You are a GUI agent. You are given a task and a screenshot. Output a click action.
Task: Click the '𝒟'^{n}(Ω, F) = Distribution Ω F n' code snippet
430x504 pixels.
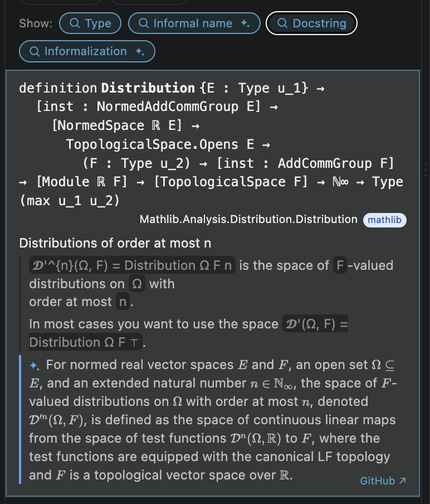[132, 265]
